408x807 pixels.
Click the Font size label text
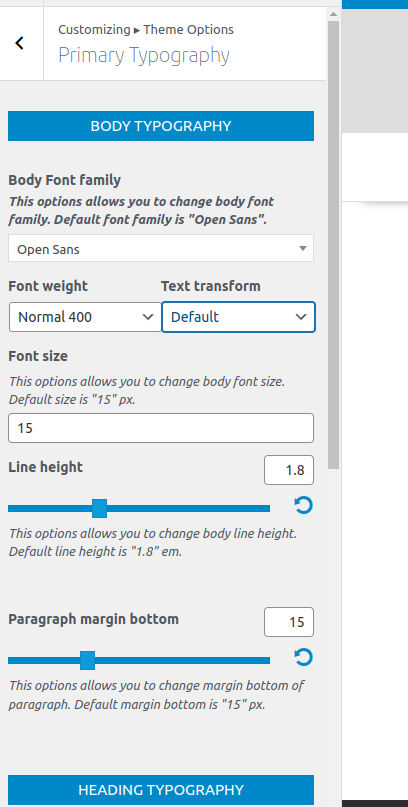(38, 356)
